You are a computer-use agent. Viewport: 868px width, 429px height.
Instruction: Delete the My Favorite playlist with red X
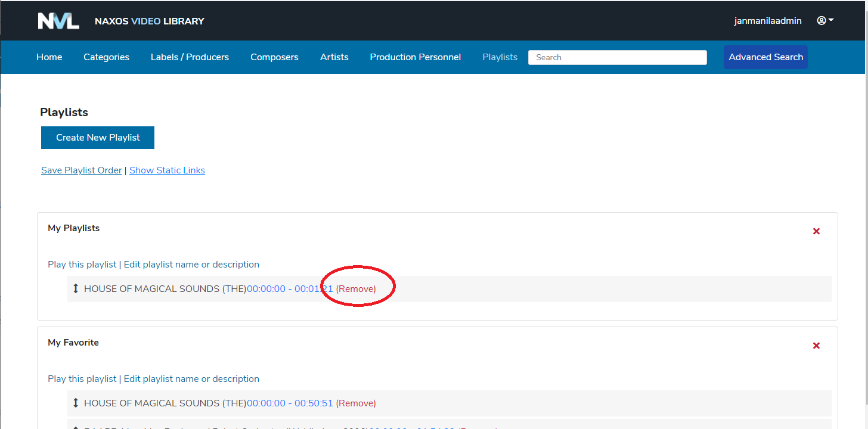816,346
